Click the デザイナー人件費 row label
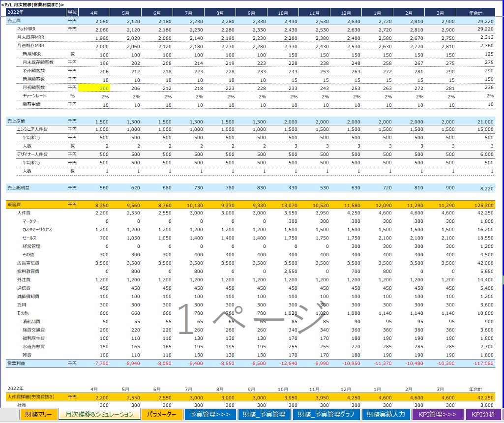The image size is (504, 423). pyautogui.click(x=32, y=154)
